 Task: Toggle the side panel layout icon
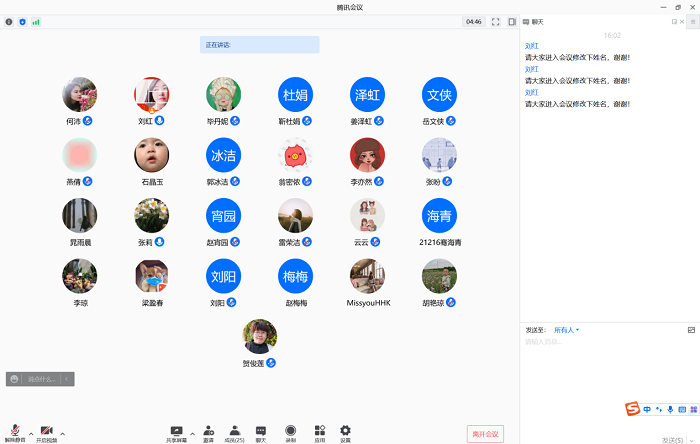[x=512, y=21]
